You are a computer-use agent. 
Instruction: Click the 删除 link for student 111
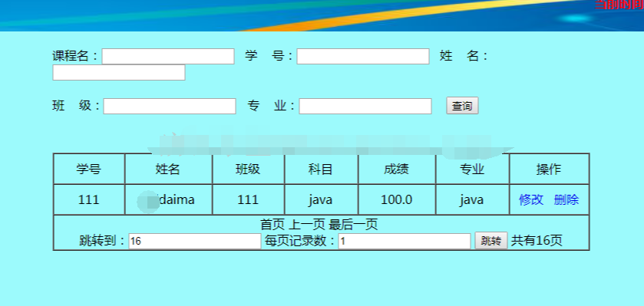tap(566, 199)
